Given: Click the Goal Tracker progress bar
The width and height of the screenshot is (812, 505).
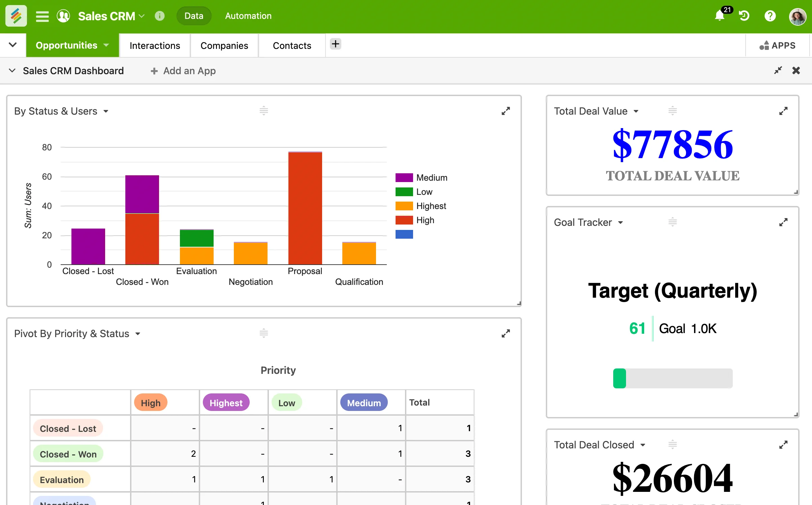Looking at the screenshot, I should [x=672, y=378].
